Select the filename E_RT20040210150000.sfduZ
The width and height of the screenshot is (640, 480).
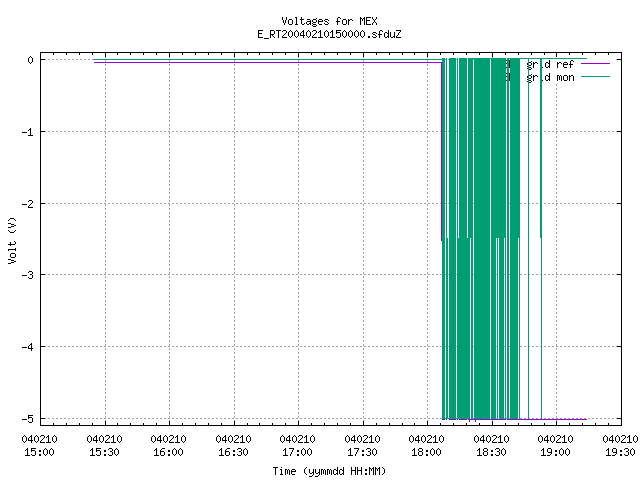329,34
